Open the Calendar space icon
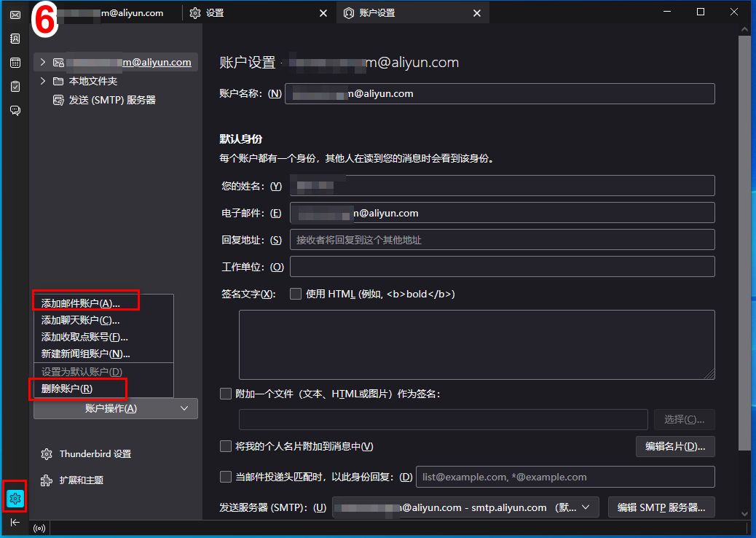This screenshot has height=538, width=756. click(15, 63)
